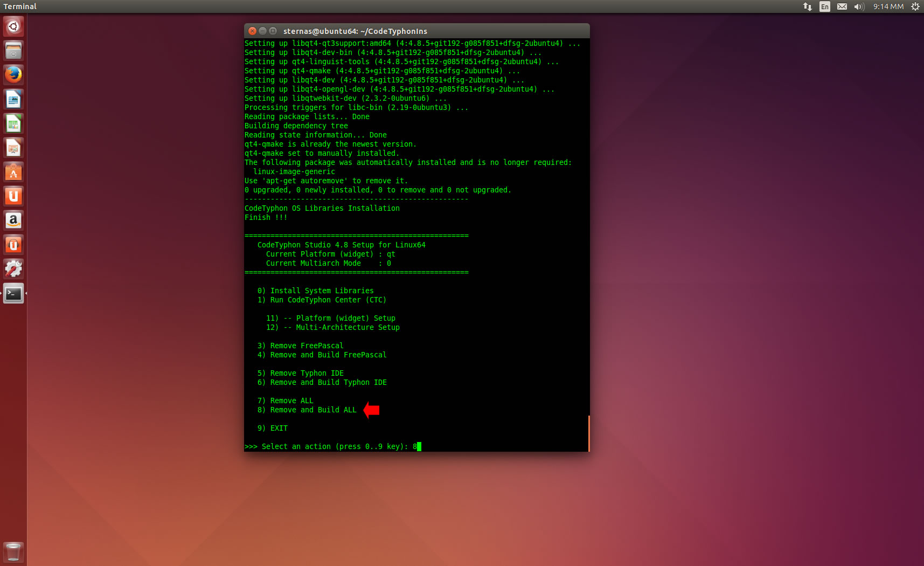Close the terminal window
The width and height of the screenshot is (924, 566).
(252, 31)
